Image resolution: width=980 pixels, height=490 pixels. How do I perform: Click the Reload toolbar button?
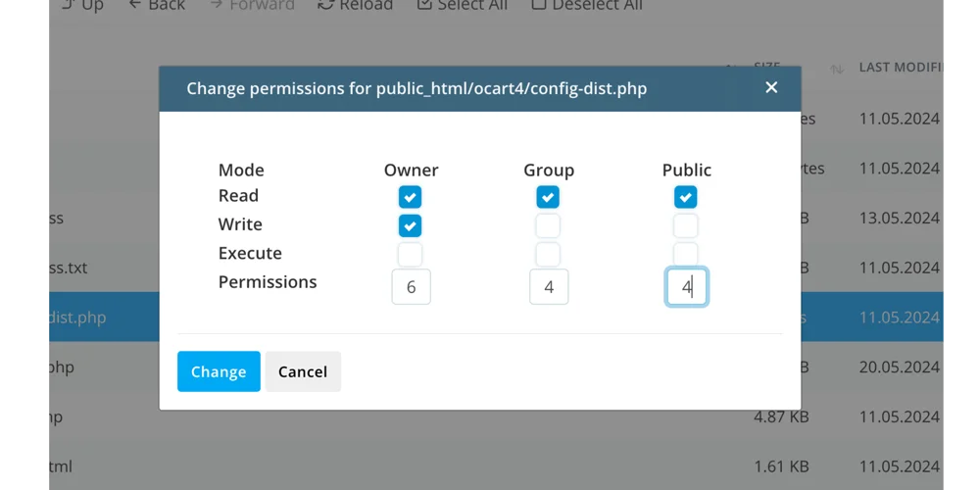(355, 5)
